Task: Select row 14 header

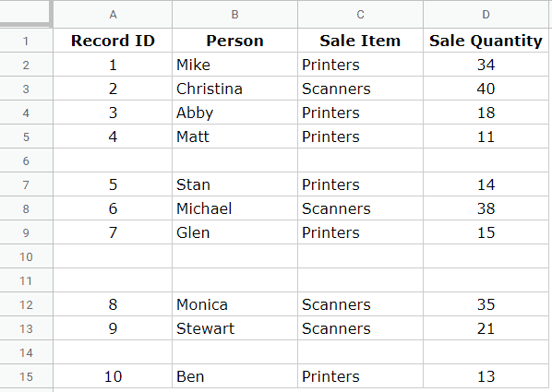Action: [x=26, y=352]
